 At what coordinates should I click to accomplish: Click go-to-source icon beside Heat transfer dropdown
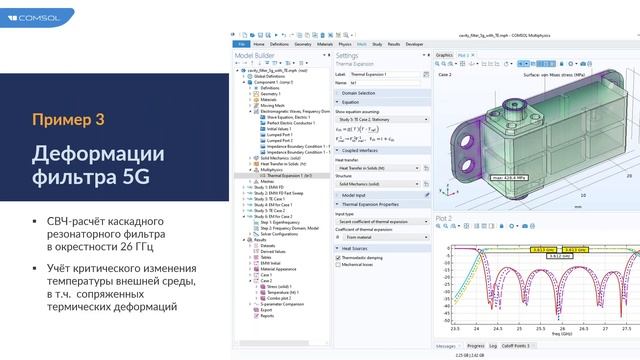[x=426, y=168]
